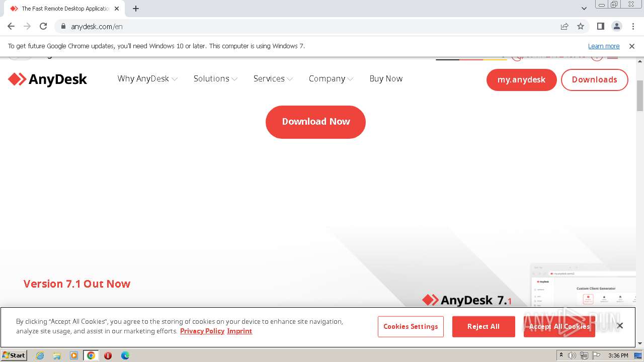644x362 pixels.
Task: Show hidden system tray icons
Action: click(561, 355)
